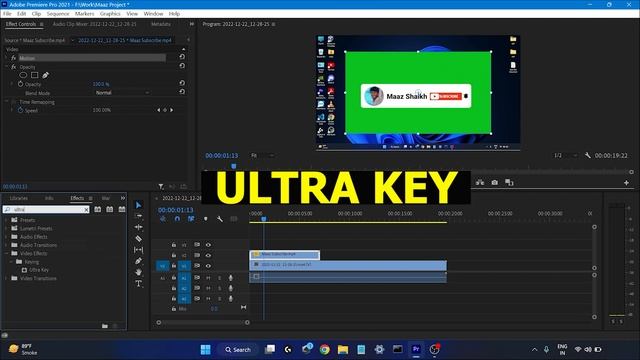Toggle snap in timeline (magnet icon)
Image resolution: width=640 pixels, height=360 pixels.
pyautogui.click(x=177, y=219)
